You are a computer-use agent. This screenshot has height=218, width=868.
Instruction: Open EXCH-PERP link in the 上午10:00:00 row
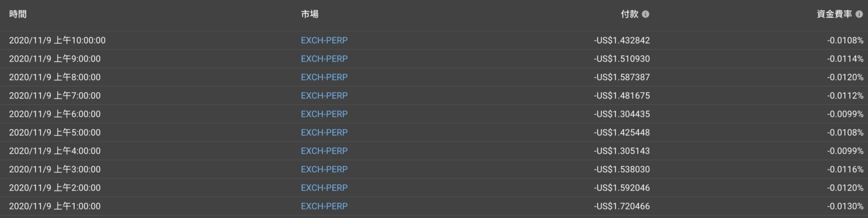[324, 41]
